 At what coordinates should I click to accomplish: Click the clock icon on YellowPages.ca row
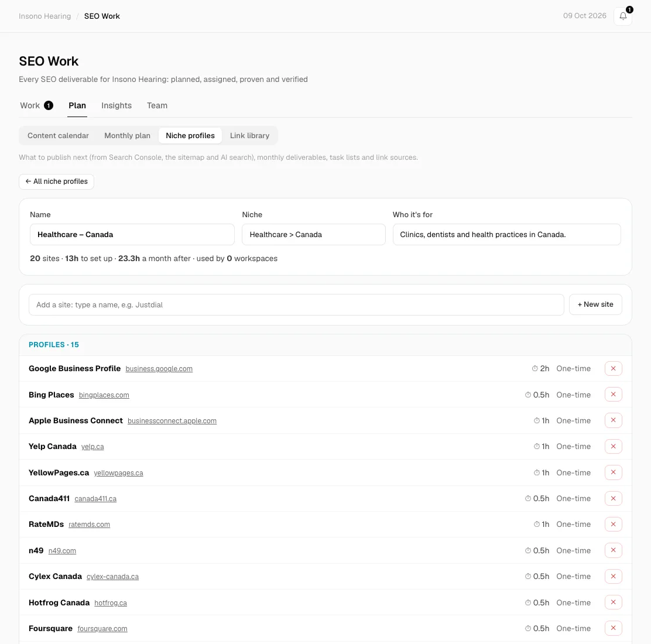(536, 472)
